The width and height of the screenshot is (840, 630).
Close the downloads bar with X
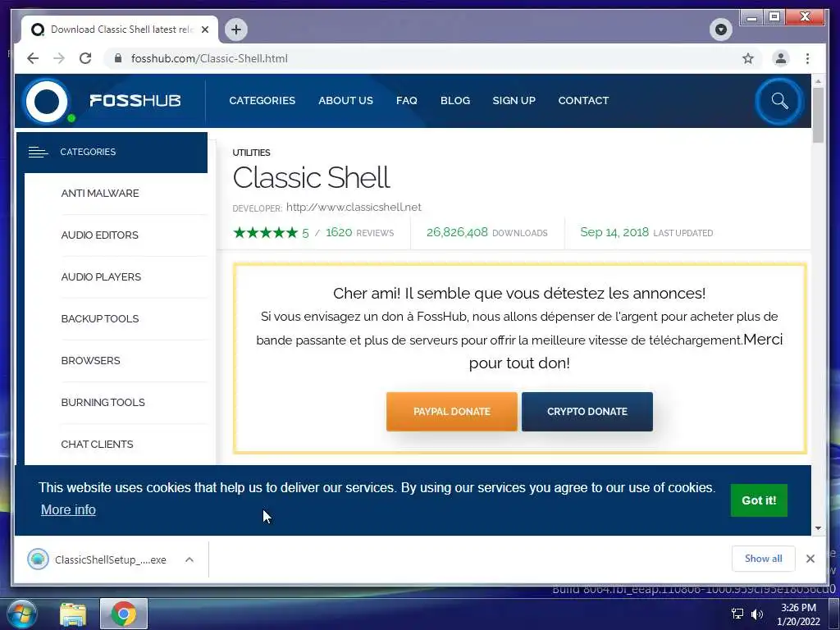810,559
